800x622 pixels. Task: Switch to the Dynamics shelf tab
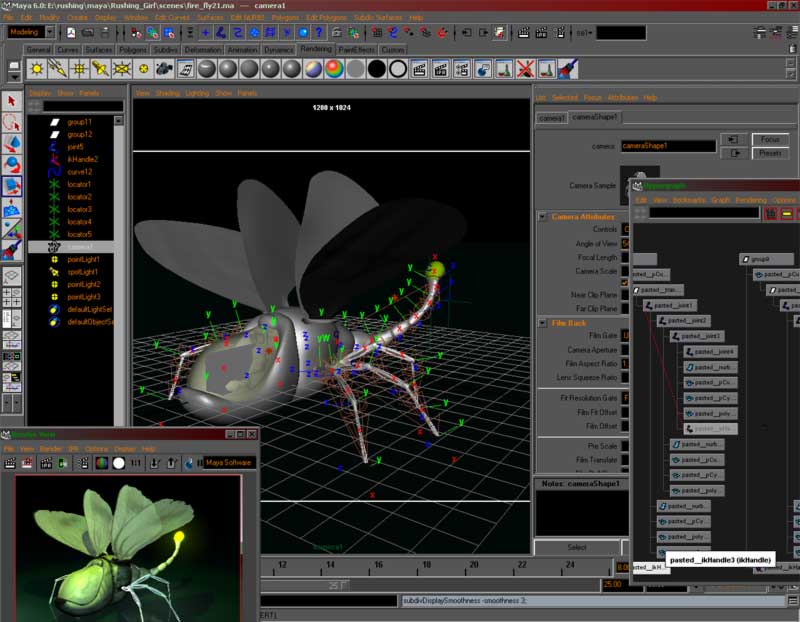279,50
